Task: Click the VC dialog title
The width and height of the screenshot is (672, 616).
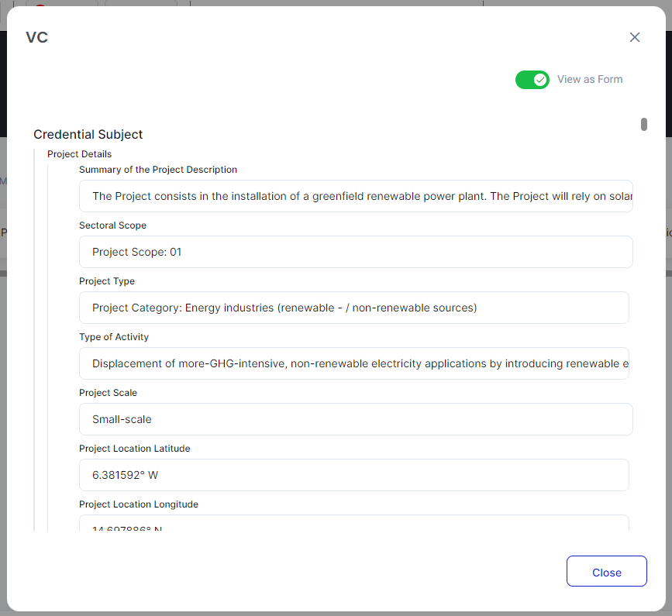Action: point(37,37)
